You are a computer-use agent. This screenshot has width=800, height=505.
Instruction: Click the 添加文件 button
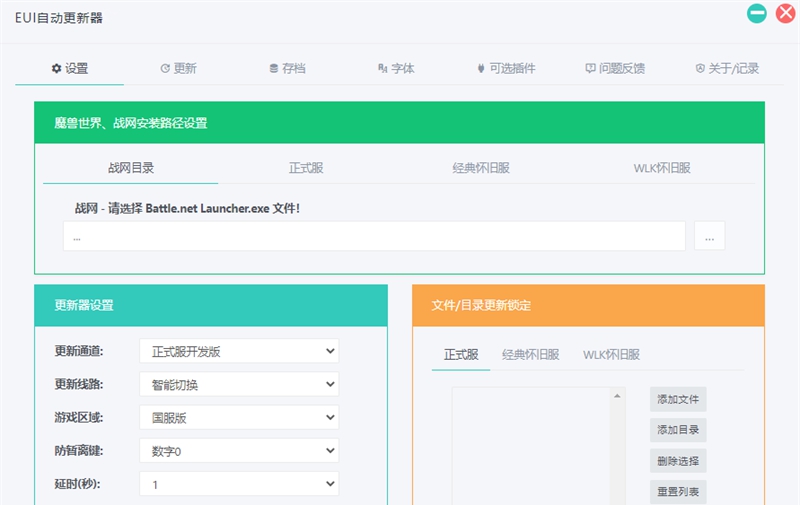pyautogui.click(x=678, y=400)
